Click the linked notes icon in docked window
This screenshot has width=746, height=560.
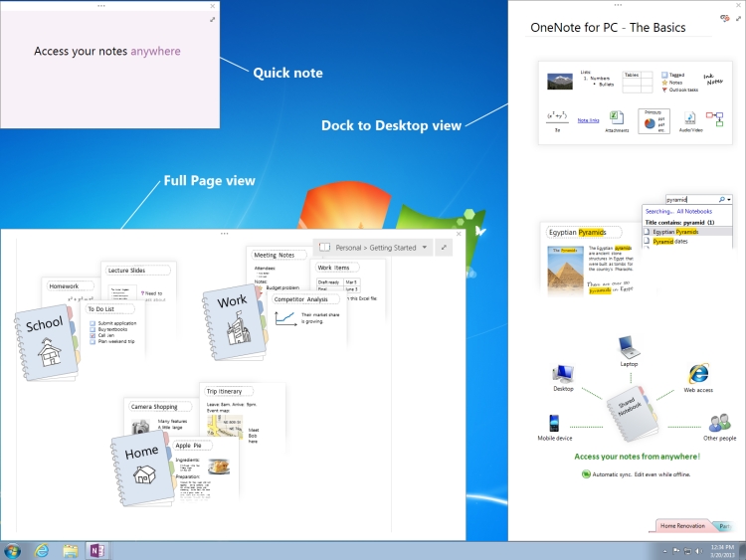(724, 18)
